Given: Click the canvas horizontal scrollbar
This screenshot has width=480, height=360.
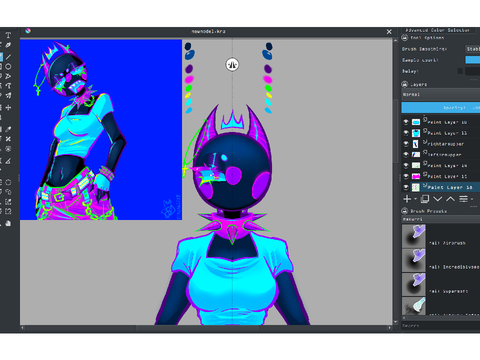Looking at the screenshot, I should click(197, 328).
